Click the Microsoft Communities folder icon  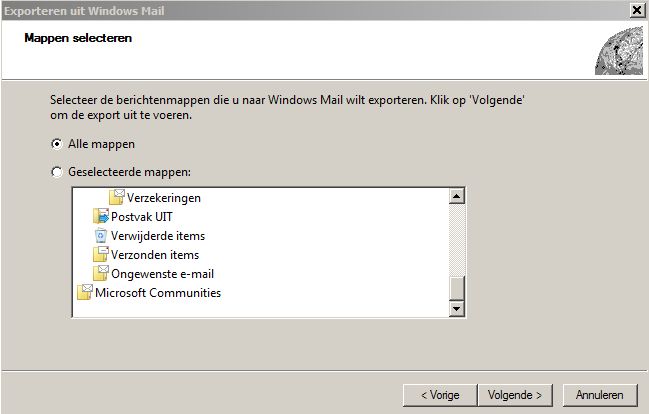(x=84, y=293)
